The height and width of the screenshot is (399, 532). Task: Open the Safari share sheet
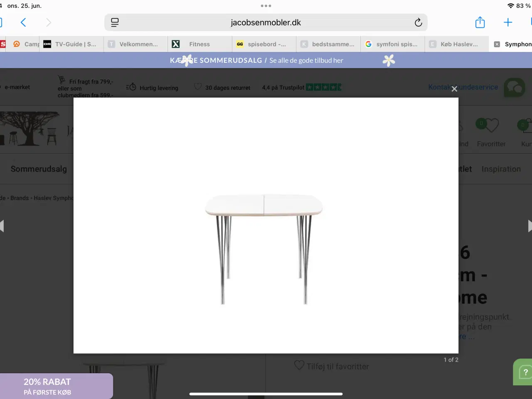(480, 22)
